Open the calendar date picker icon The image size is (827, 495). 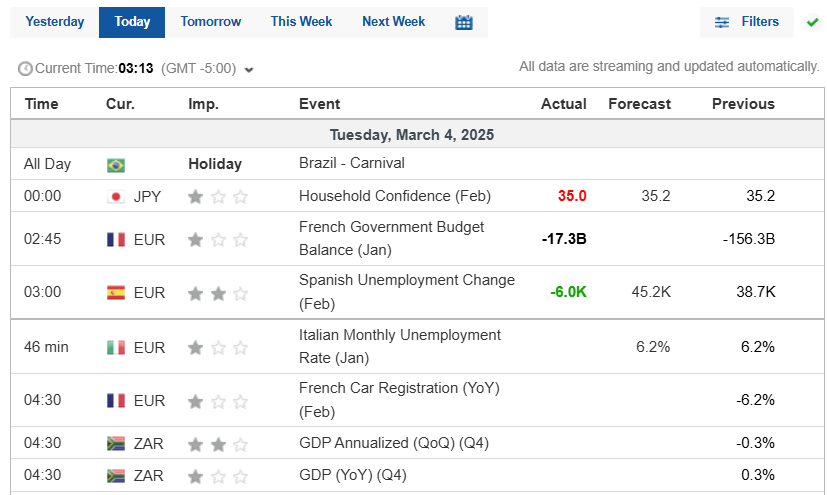point(464,22)
